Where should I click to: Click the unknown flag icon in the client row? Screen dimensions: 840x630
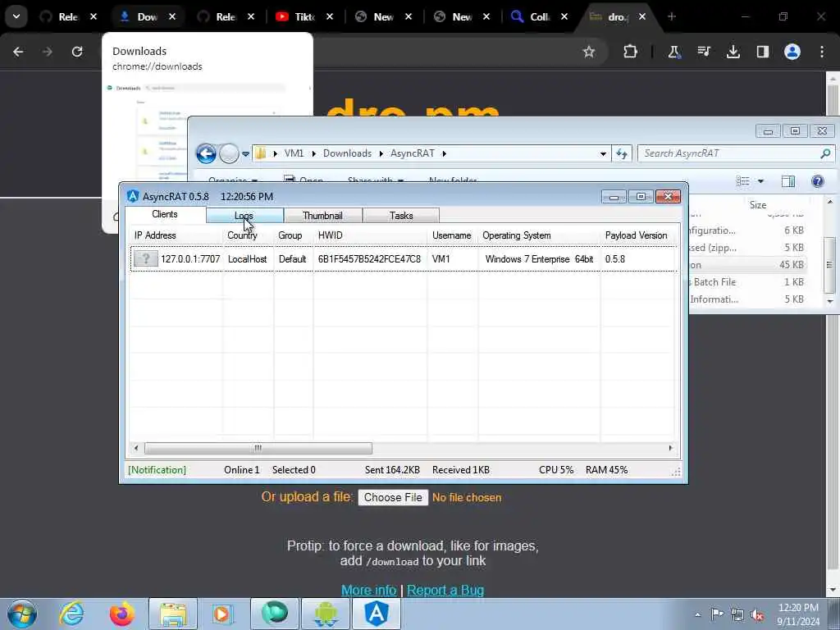pyautogui.click(x=145, y=258)
